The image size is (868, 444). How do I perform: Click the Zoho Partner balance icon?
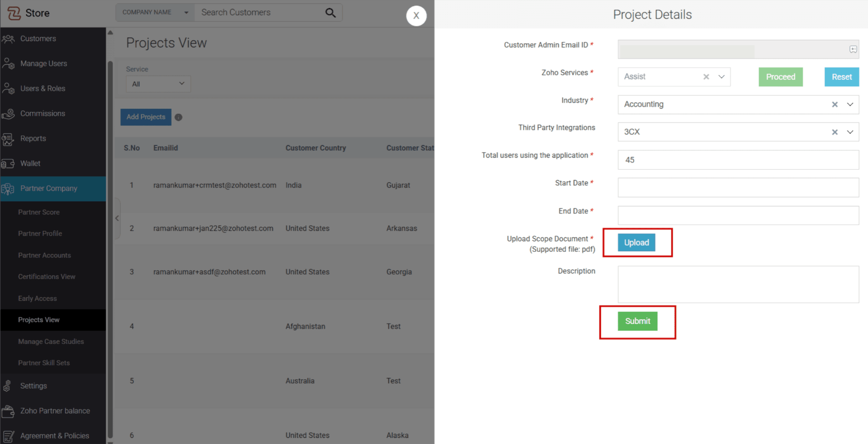[x=8, y=411]
